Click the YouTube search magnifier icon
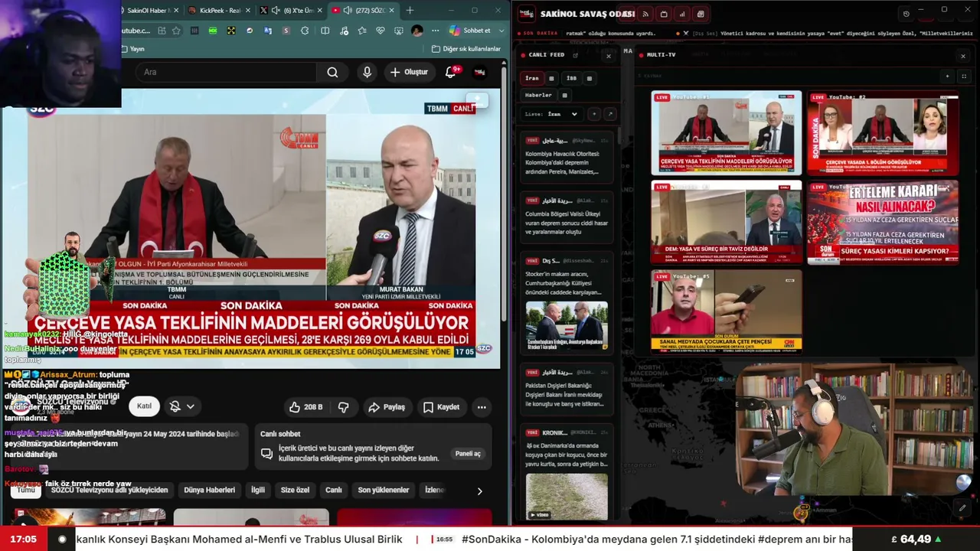This screenshot has height=551, width=980. [332, 72]
